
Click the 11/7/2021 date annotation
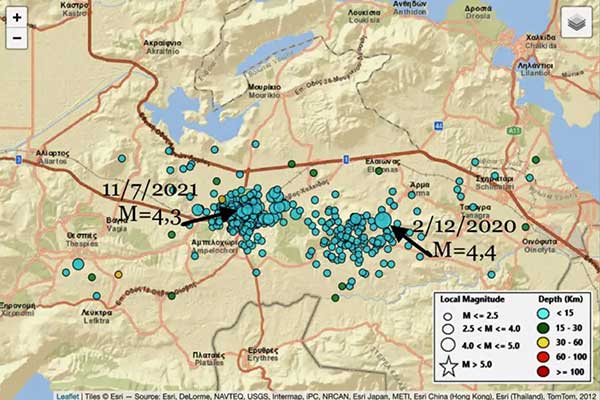(152, 190)
